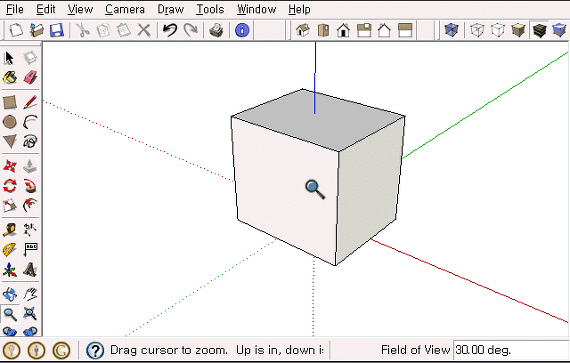Save the model using the floppy disk icon
The width and height of the screenshot is (570, 363).
click(57, 30)
